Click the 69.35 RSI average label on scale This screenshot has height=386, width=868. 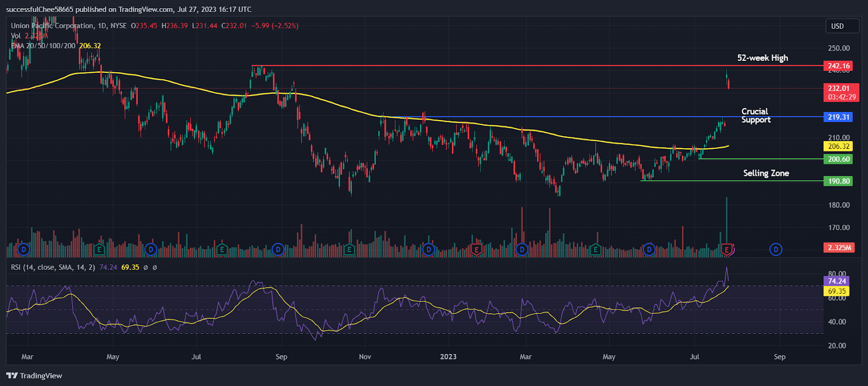click(837, 291)
